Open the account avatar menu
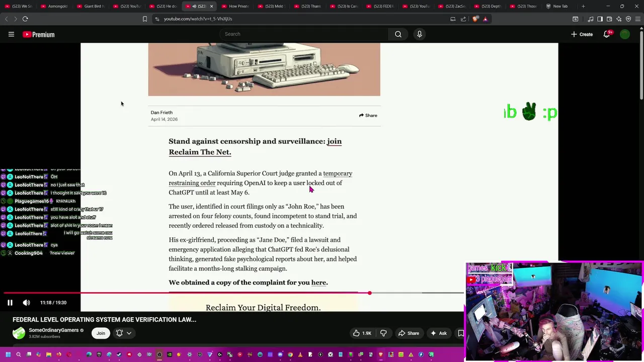The image size is (644, 362). click(625, 34)
